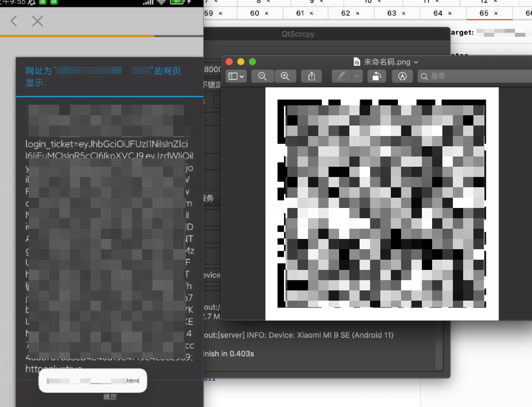Close tab 62

[358, 13]
